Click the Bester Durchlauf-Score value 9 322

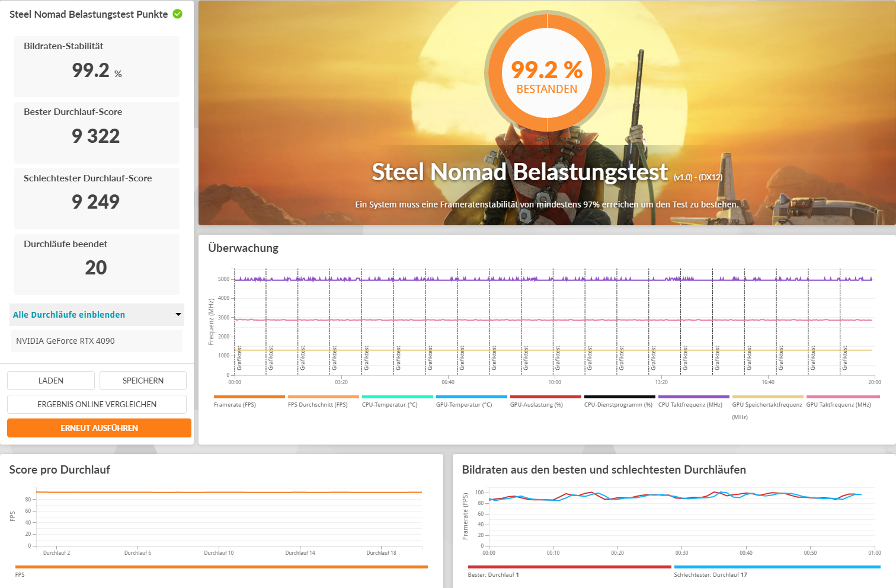[x=96, y=136]
